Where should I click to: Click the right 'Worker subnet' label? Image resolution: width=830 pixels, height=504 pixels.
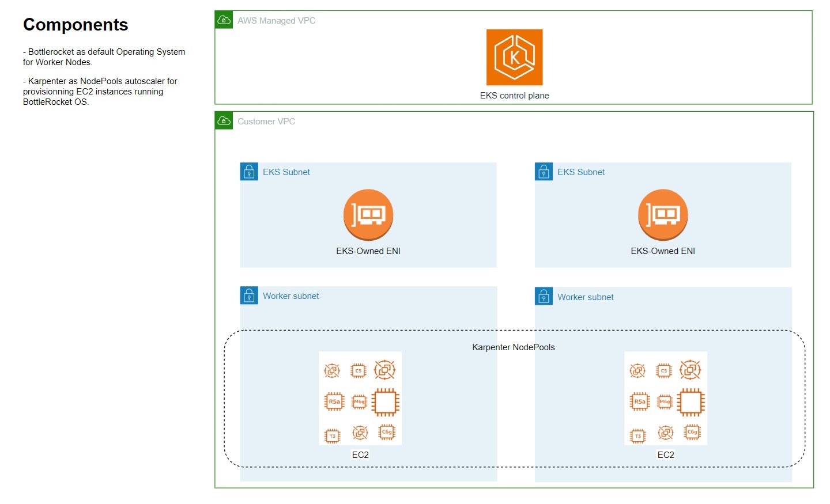point(586,297)
